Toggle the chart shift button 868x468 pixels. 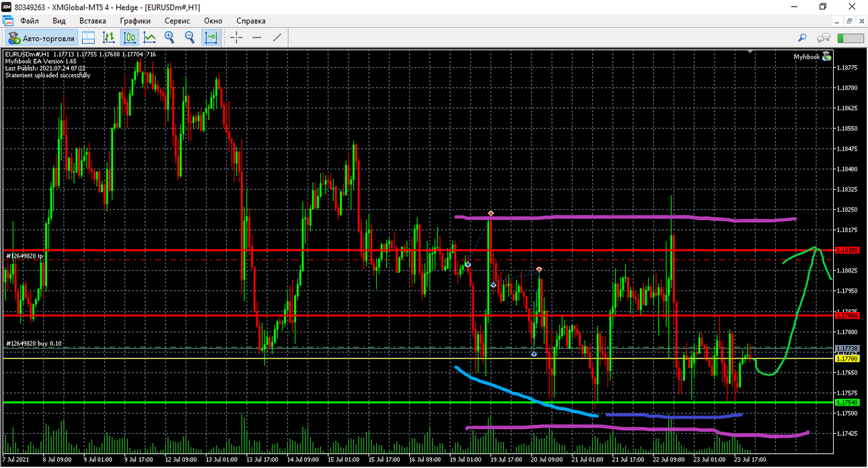point(211,38)
